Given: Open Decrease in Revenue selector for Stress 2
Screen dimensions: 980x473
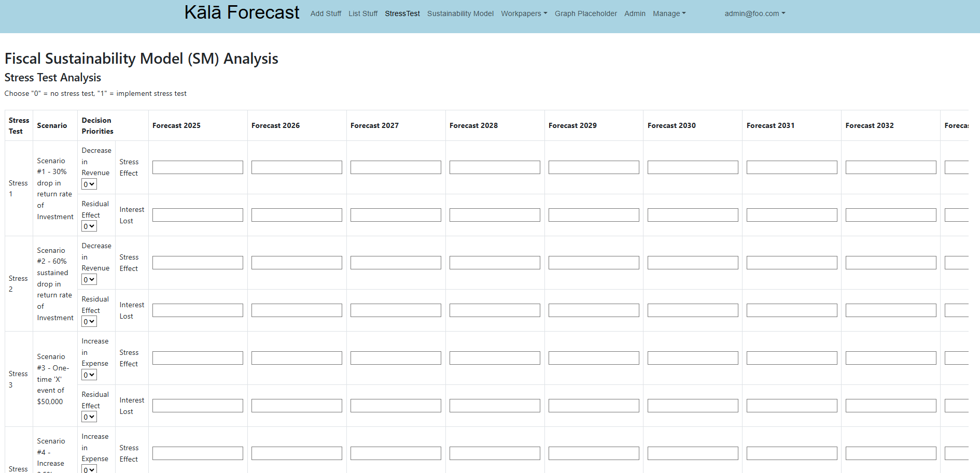Looking at the screenshot, I should pos(89,279).
